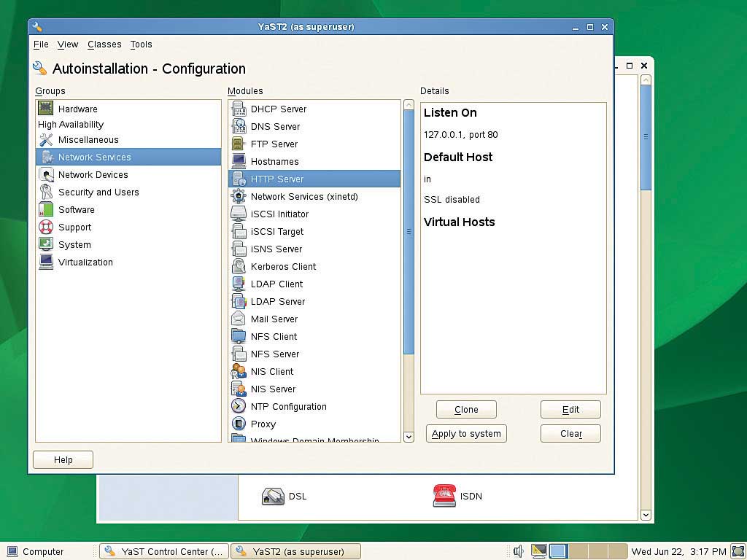Select NIS Server module
Viewport: 747px width, 560px height.
(314, 389)
